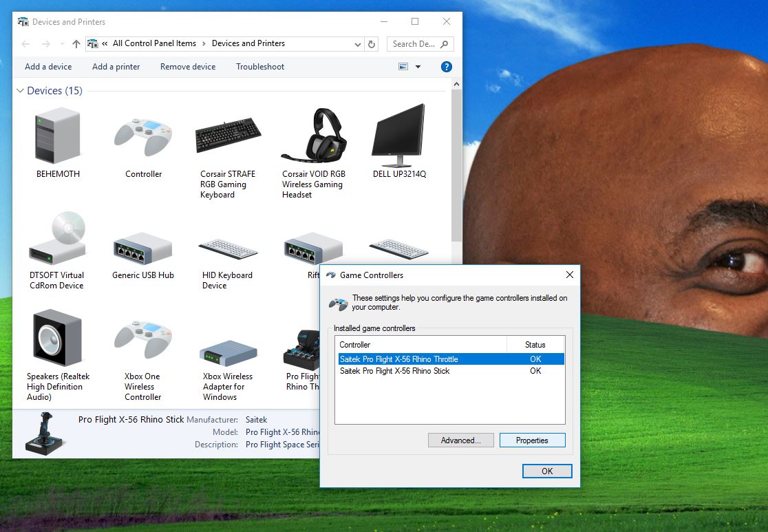Viewport: 768px width, 532px height.
Task: Open the submenu arrow after All Control Panel Items
Action: tap(204, 43)
